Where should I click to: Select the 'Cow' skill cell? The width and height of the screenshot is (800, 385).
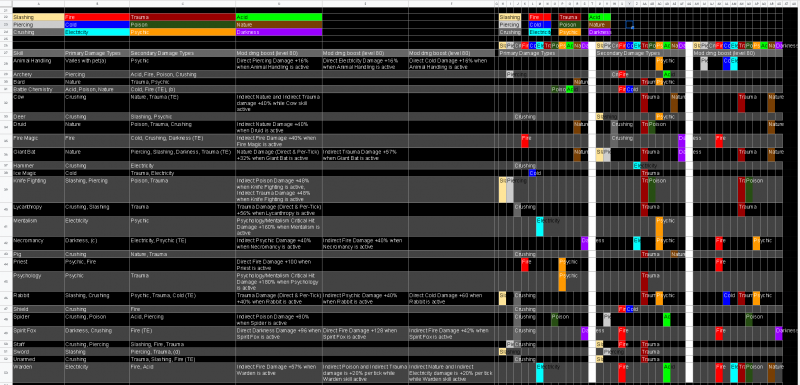38,102
